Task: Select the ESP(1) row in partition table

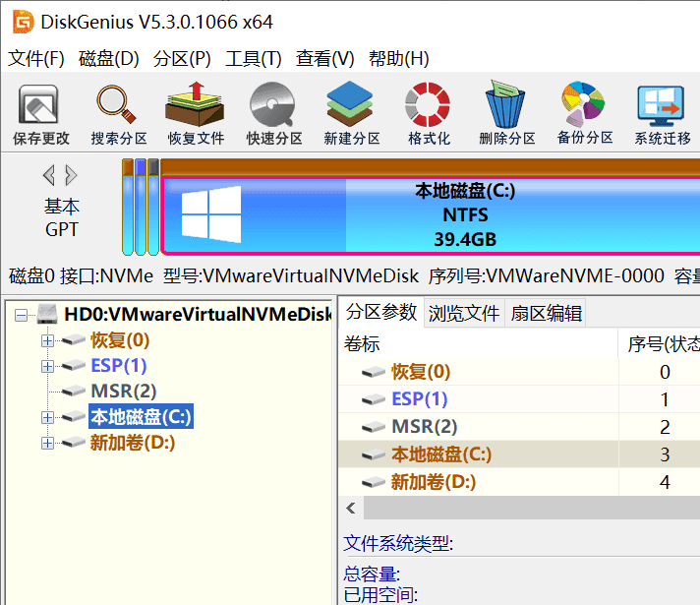Action: 519,399
